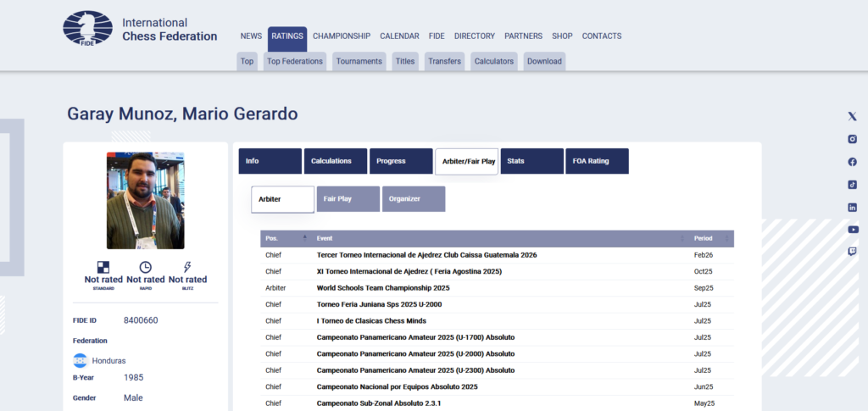Open the YouTube channel icon

(852, 230)
